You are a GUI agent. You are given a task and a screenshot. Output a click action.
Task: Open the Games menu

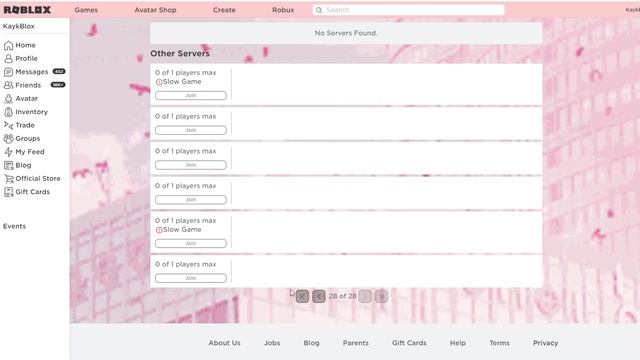coord(86,10)
